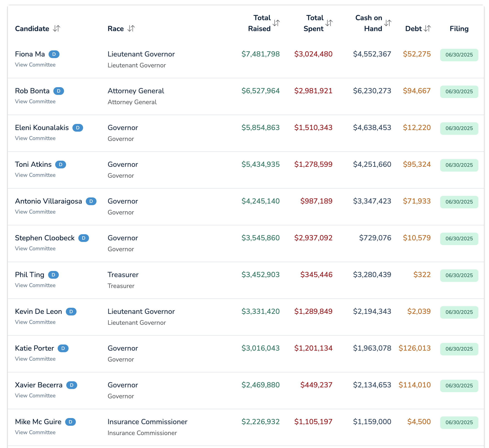Open View Committee link under Toni Atkins
The height and width of the screenshot is (448, 489).
point(35,175)
